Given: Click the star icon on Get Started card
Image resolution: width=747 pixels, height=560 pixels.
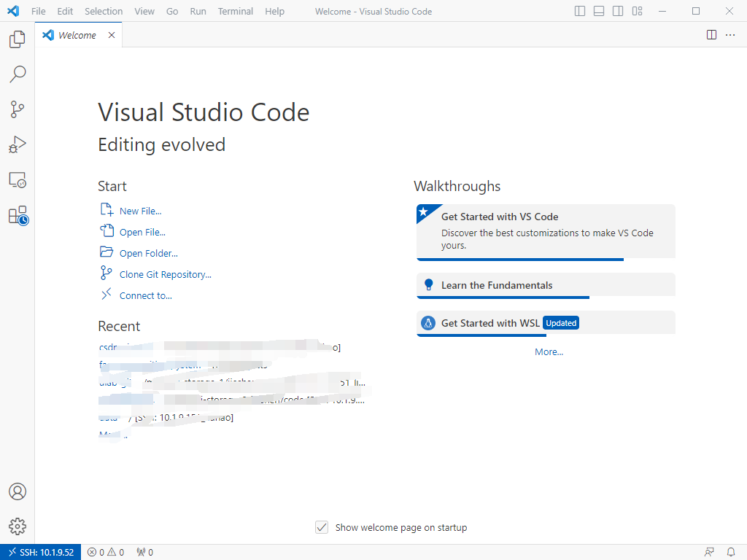Looking at the screenshot, I should tap(423, 211).
